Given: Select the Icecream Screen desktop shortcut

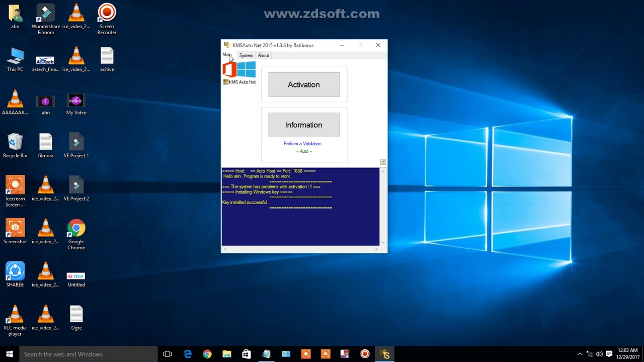Looking at the screenshot, I should [x=15, y=192].
